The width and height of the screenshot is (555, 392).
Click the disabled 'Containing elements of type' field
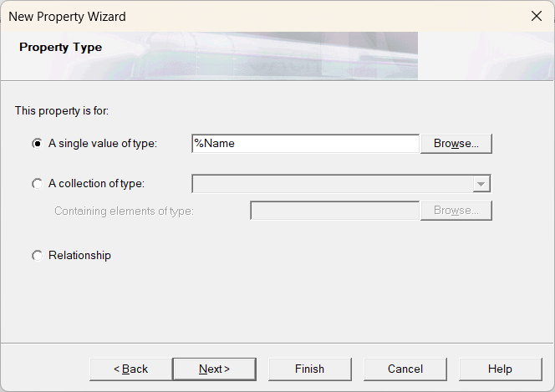coord(335,211)
